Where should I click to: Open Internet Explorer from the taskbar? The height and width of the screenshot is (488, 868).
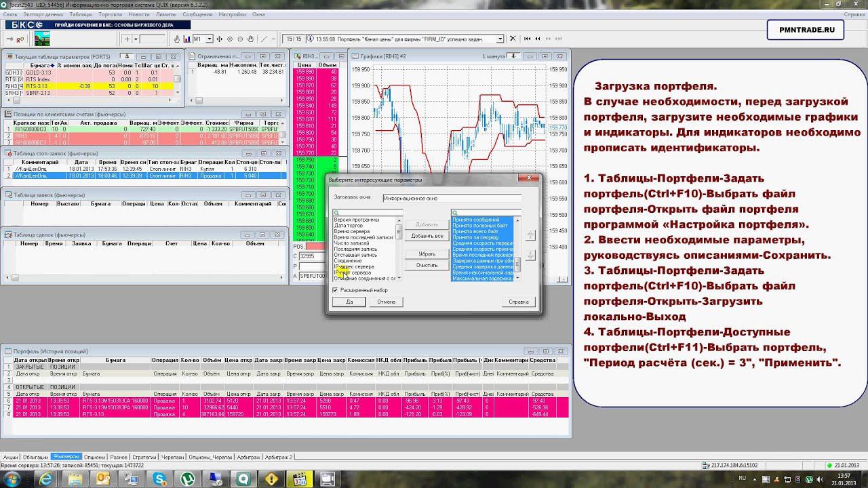46,479
